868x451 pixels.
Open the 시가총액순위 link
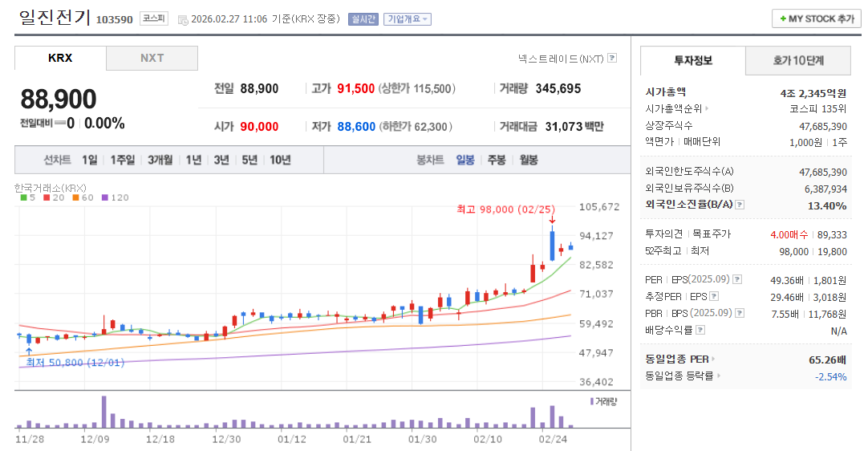click(673, 108)
